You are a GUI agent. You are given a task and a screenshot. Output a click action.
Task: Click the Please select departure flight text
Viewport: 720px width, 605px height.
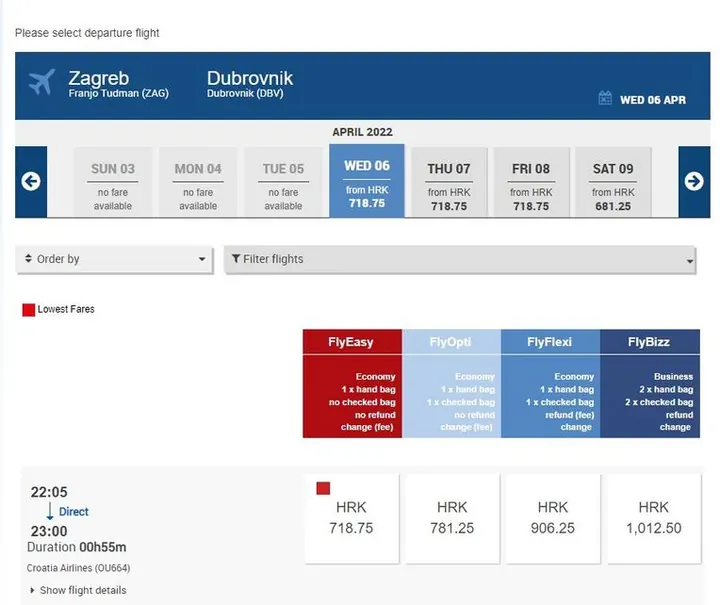click(x=87, y=33)
